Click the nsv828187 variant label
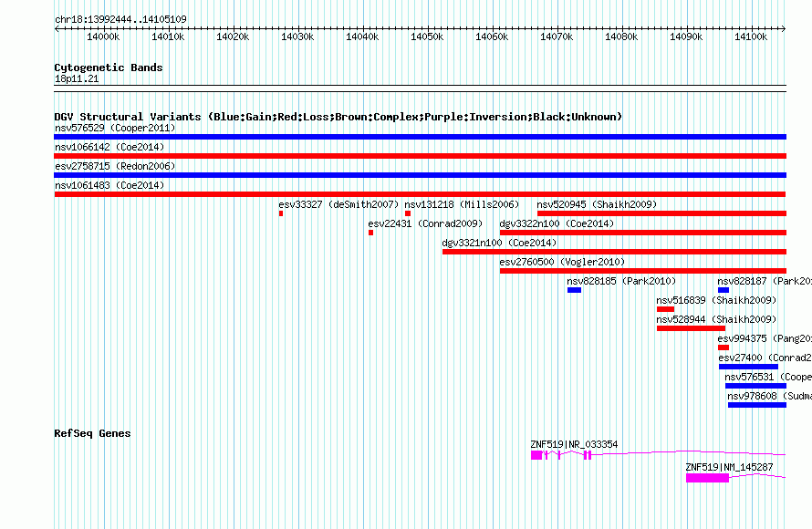 coord(765,281)
